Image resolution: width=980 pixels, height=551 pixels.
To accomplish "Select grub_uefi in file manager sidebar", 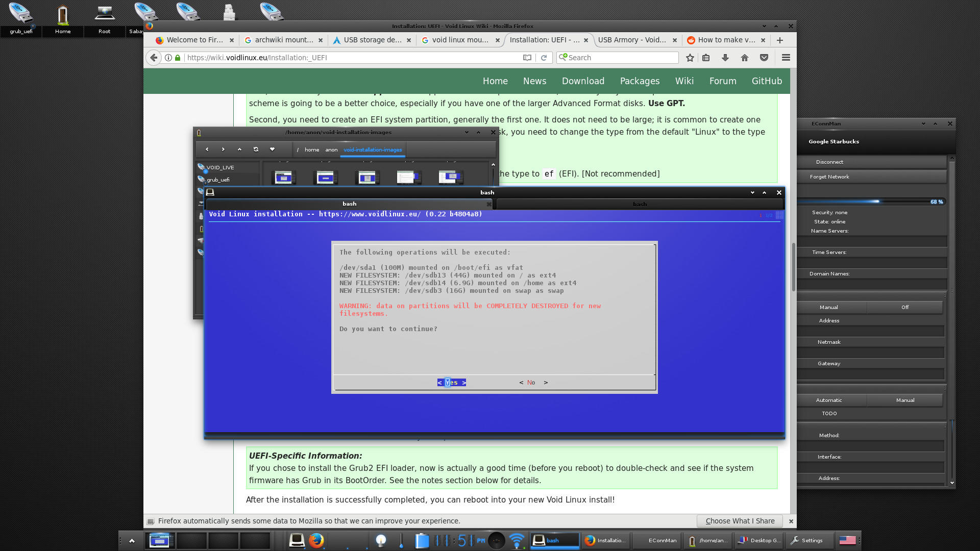I will pos(228,180).
